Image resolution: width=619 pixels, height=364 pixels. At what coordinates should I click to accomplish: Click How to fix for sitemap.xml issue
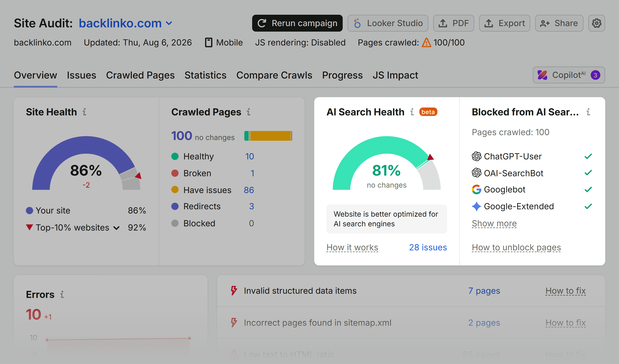[x=566, y=323]
